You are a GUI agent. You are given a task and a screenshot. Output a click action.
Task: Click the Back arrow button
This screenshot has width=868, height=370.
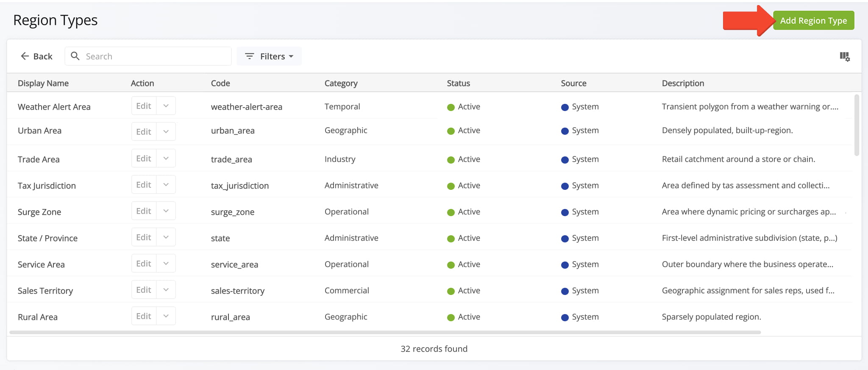(36, 56)
